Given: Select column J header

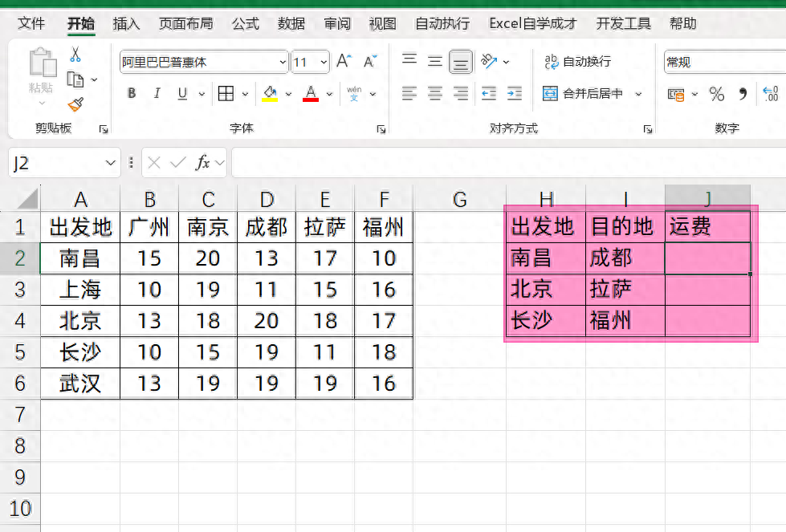Looking at the screenshot, I should click(x=708, y=199).
